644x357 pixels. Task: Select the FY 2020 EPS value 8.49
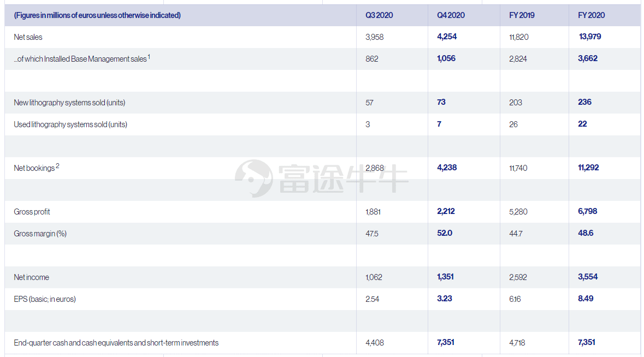coord(586,299)
